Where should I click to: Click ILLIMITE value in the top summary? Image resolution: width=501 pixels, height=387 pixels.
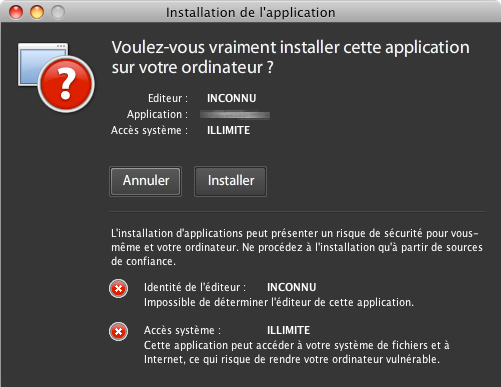coord(228,130)
